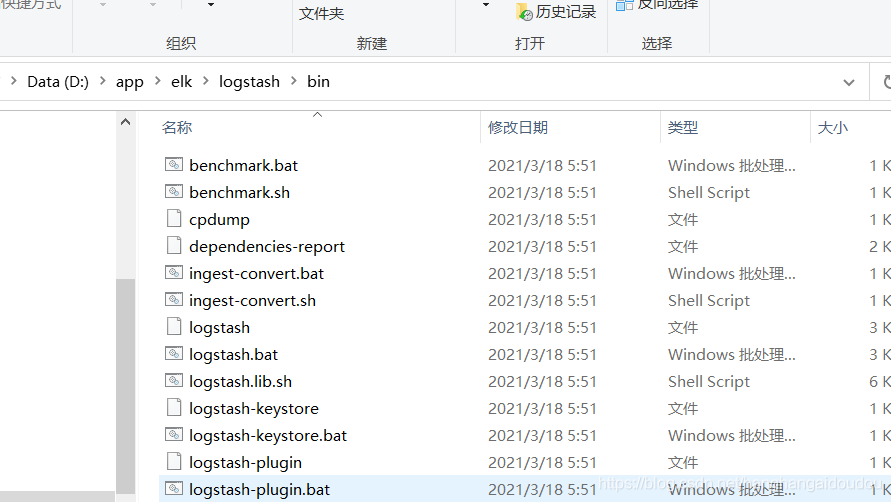Screen dimensions: 891x502
Task: Click Shell Script type of logstash.lib.sh
Action: click(x=709, y=381)
